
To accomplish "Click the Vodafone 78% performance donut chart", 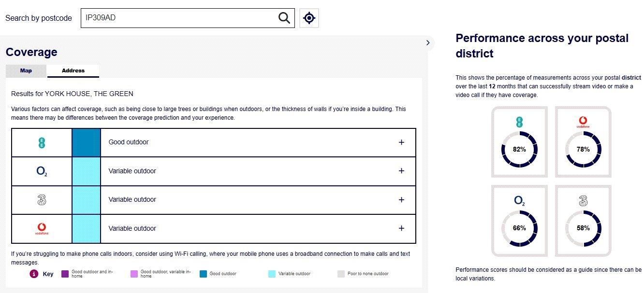I will [583, 150].
